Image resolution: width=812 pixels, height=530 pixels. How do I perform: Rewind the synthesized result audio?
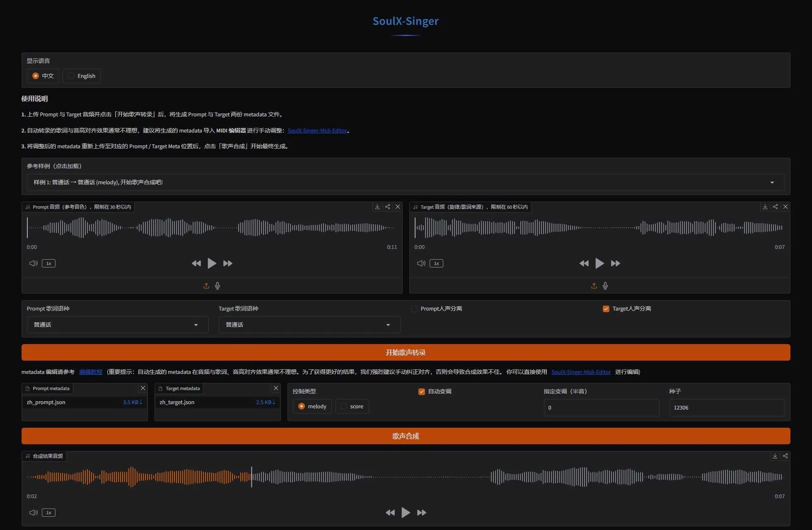coord(390,513)
